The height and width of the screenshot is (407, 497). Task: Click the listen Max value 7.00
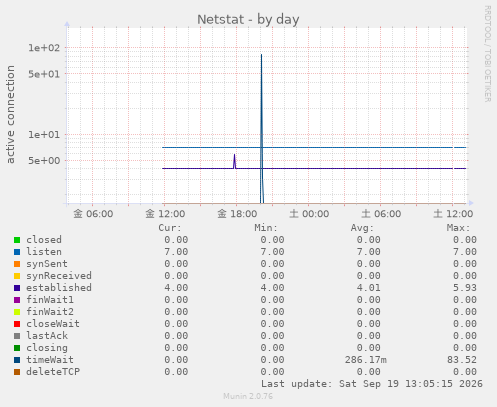coord(465,252)
